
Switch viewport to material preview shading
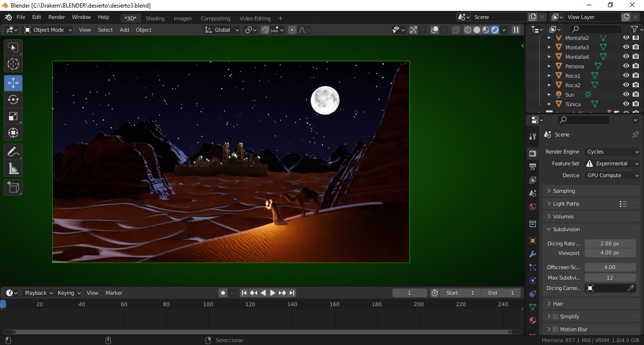[x=486, y=30]
